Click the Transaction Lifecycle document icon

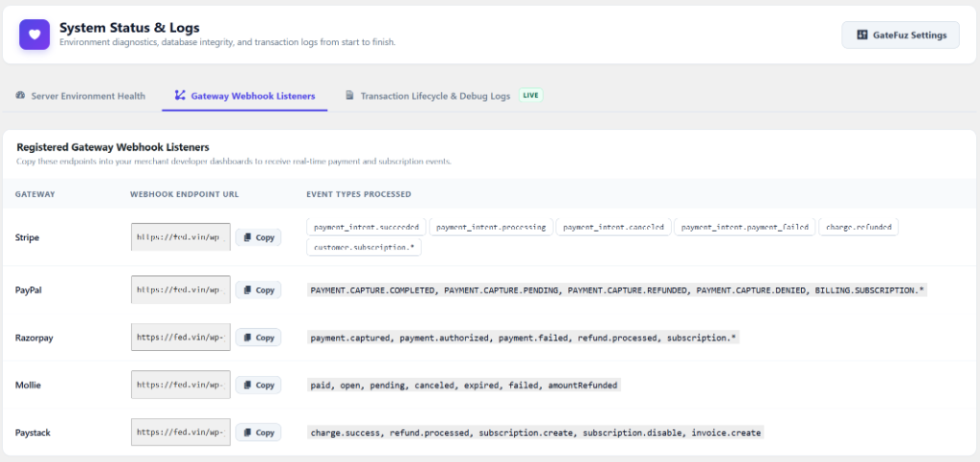[x=348, y=96]
